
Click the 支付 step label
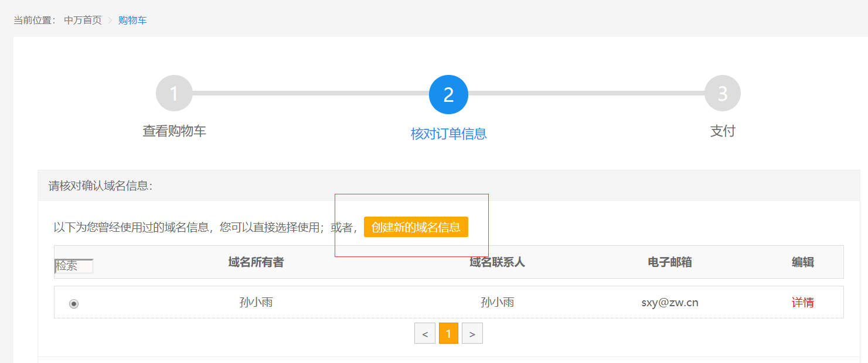click(x=723, y=131)
